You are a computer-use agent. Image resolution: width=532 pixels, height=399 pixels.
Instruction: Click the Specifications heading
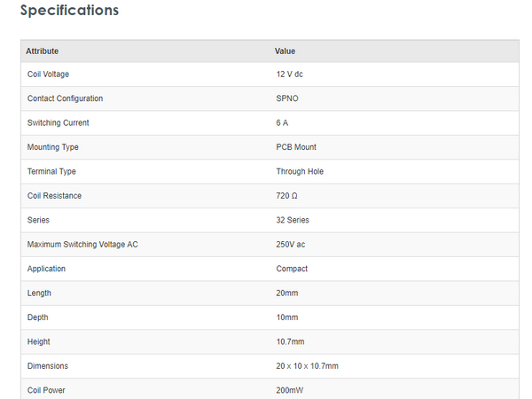pos(69,12)
